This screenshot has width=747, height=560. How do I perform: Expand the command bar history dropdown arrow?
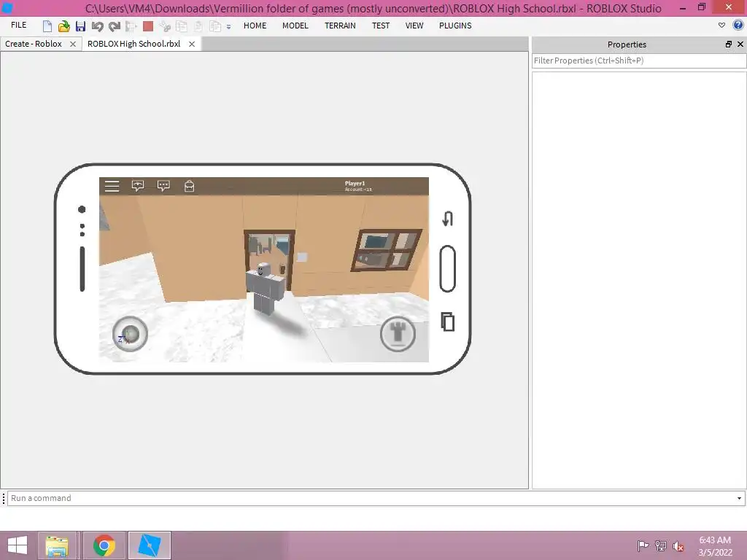pos(740,499)
